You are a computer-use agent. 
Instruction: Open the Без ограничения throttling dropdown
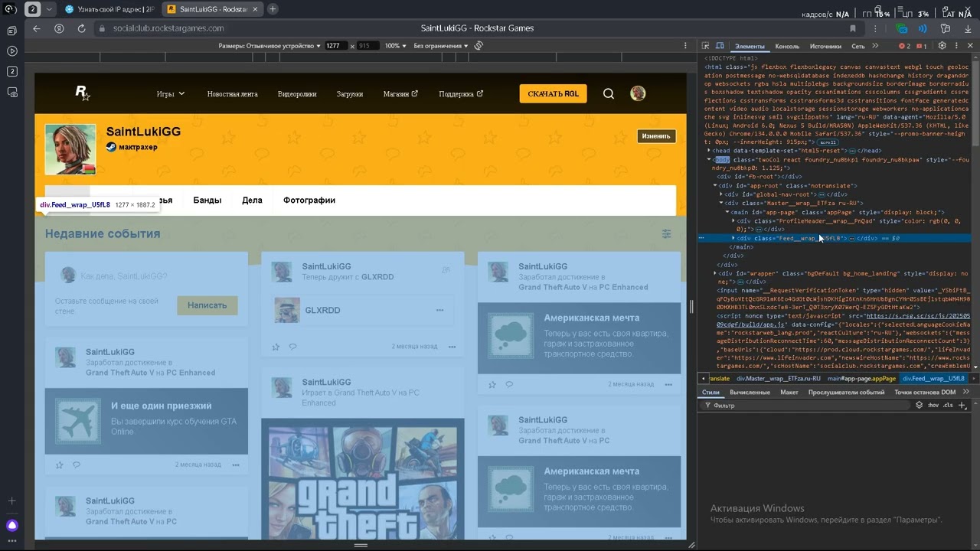441,46
